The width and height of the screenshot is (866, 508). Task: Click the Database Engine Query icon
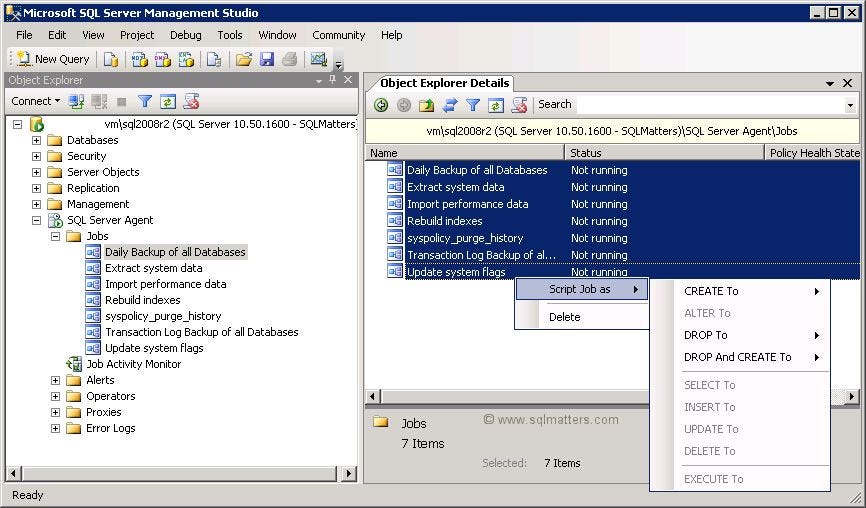(x=111, y=59)
